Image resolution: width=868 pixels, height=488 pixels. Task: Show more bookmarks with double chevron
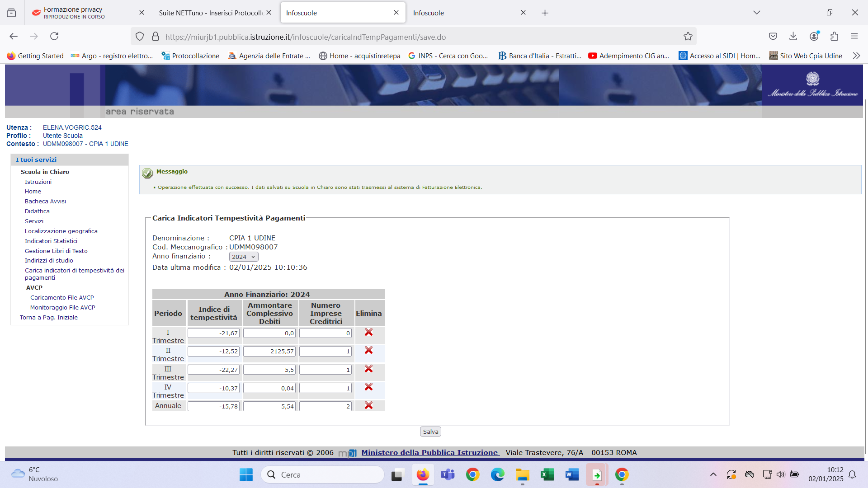click(x=856, y=56)
